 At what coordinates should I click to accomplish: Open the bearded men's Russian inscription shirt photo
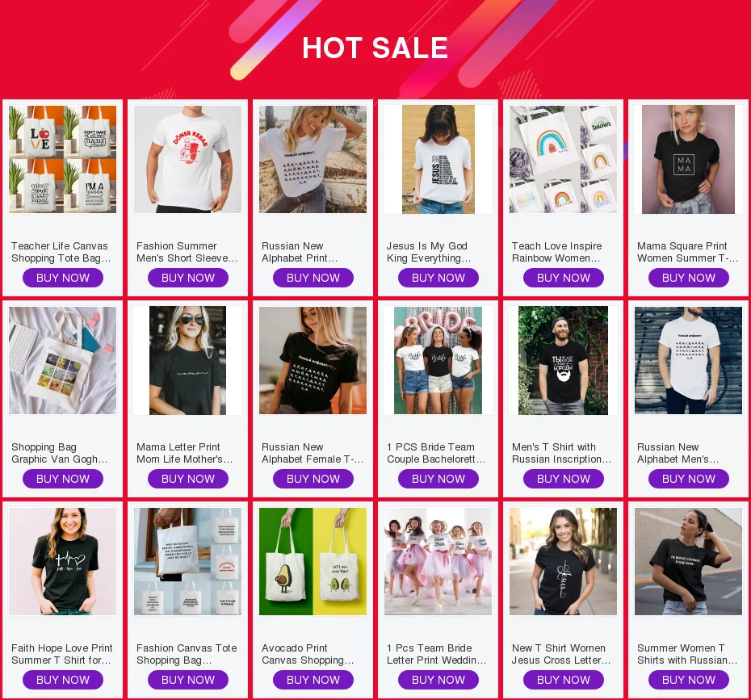point(564,361)
